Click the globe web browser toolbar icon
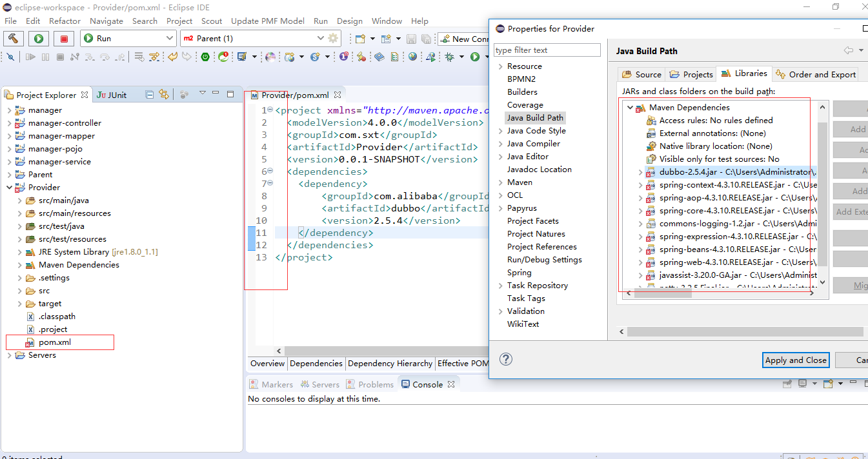The image size is (868, 459). (412, 57)
